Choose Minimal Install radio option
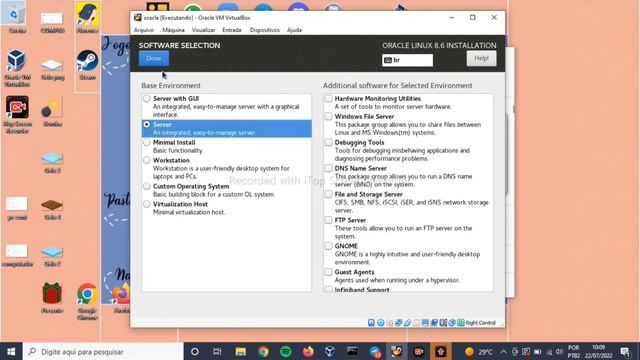The image size is (640, 360). click(147, 142)
